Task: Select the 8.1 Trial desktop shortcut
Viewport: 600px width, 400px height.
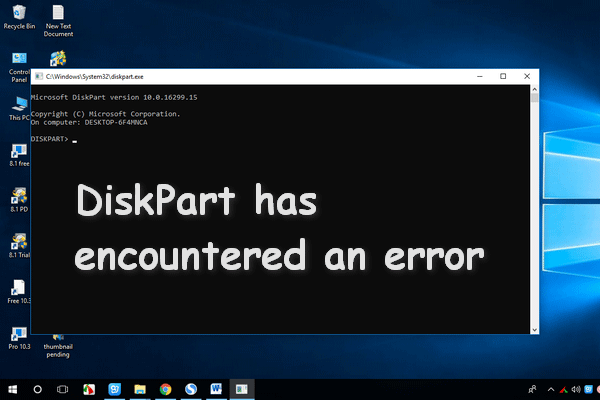Action: pyautogui.click(x=19, y=245)
